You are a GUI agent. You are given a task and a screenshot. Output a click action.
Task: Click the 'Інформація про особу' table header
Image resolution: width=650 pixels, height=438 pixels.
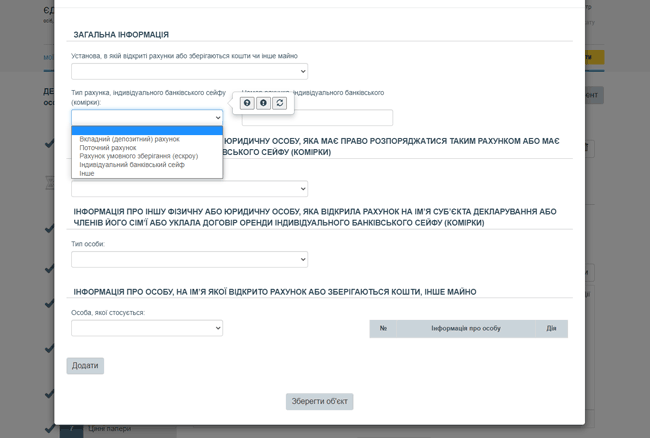coord(465,328)
